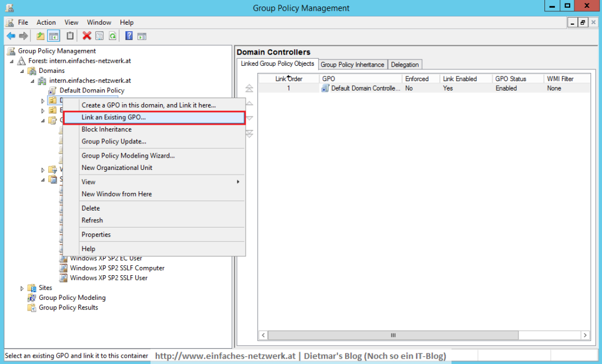Switch to Group Policy Inheritance tab
Viewport: 602px width, 364px height.
[353, 65]
